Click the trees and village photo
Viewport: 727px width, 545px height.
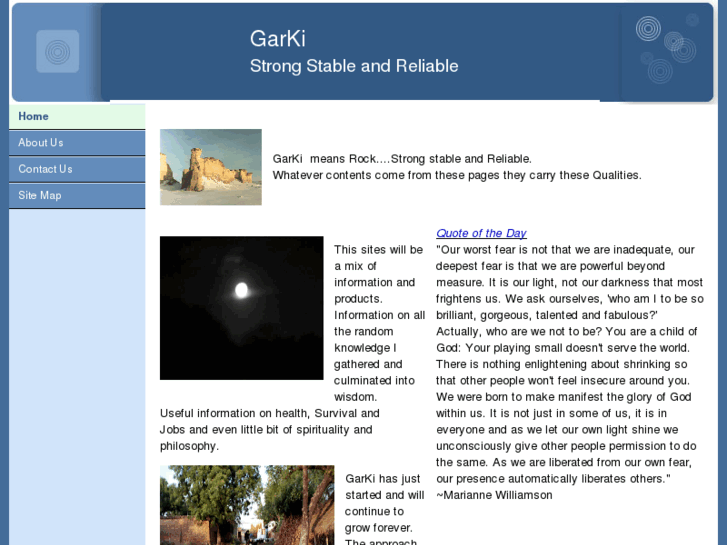point(247,505)
